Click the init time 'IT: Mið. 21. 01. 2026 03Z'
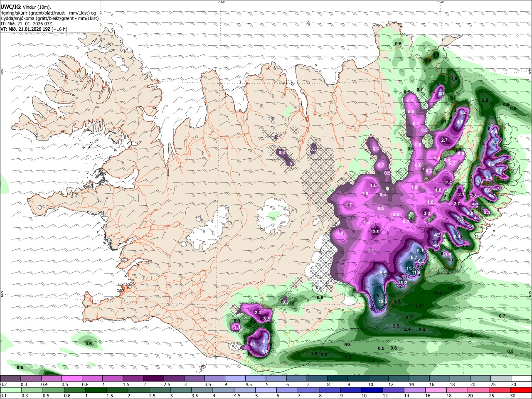532x399 pixels. point(26,24)
